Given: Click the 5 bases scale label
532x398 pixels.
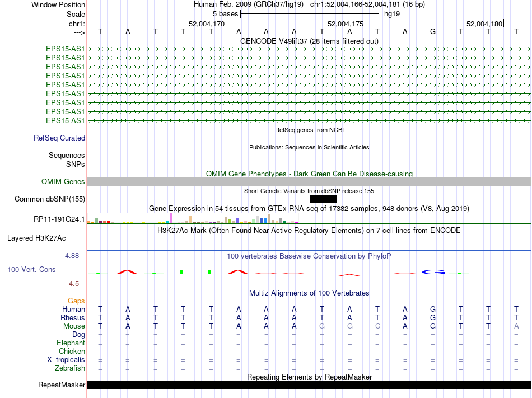Looking at the screenshot, I should point(225,14).
